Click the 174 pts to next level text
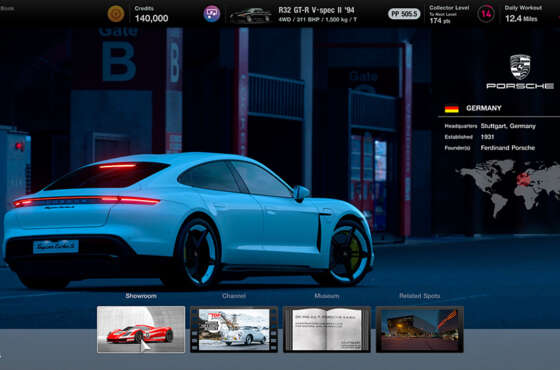This screenshot has height=370, width=560. point(440,21)
